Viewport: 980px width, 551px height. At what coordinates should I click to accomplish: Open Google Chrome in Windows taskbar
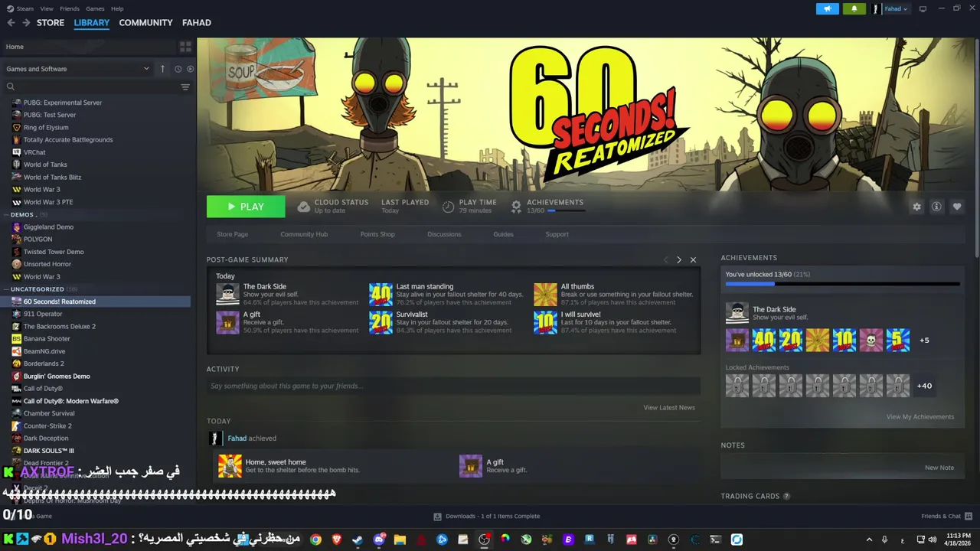click(x=315, y=540)
